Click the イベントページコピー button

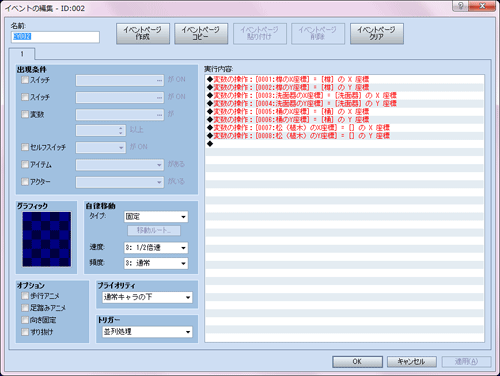point(201,33)
